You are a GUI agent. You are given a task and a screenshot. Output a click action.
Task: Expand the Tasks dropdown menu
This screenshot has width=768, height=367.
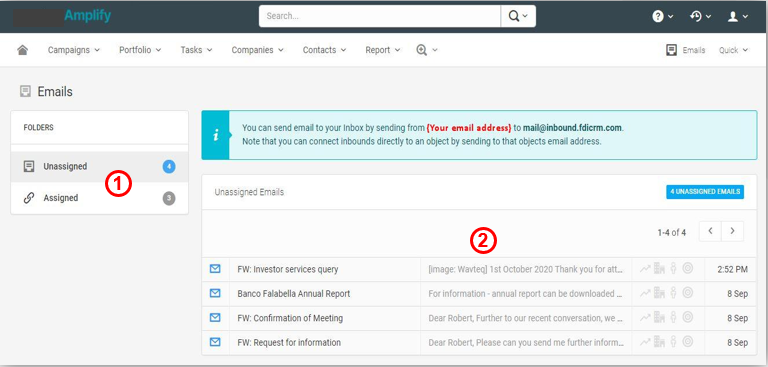pyautogui.click(x=196, y=50)
